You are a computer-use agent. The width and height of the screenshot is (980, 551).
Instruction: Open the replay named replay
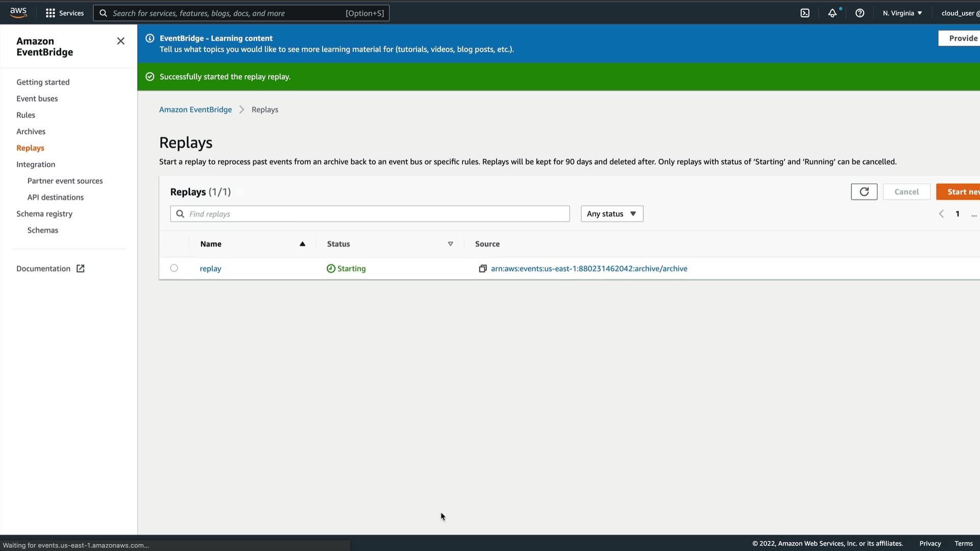[210, 269]
